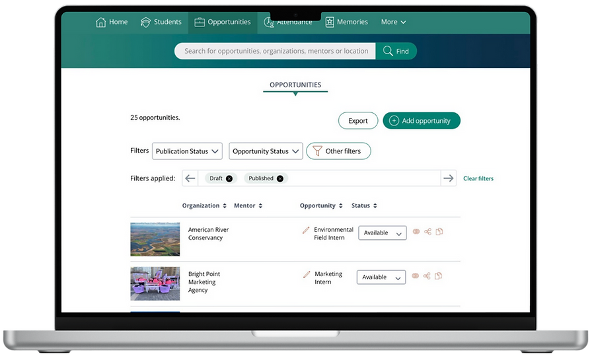The width and height of the screenshot is (592, 364).
Task: Open the Attendance section
Action: click(288, 22)
